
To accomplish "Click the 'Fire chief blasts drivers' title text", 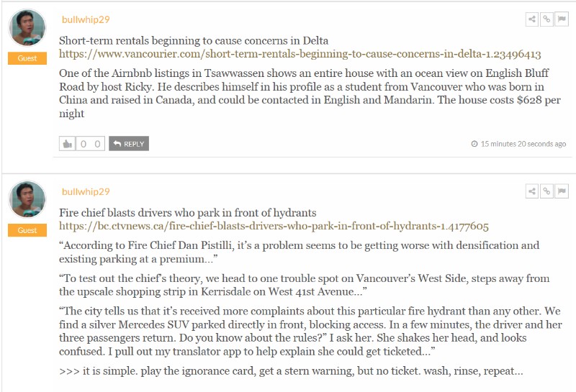I will coord(187,213).
